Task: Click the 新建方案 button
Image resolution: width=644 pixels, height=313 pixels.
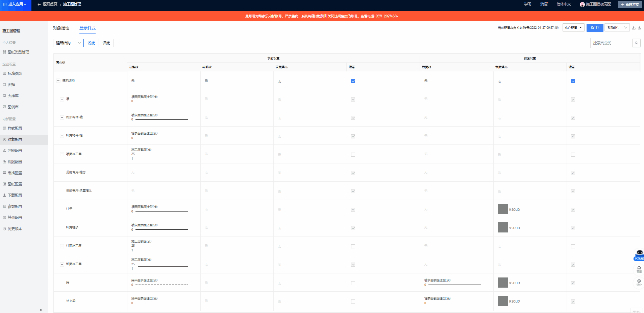Action: click(630, 4)
